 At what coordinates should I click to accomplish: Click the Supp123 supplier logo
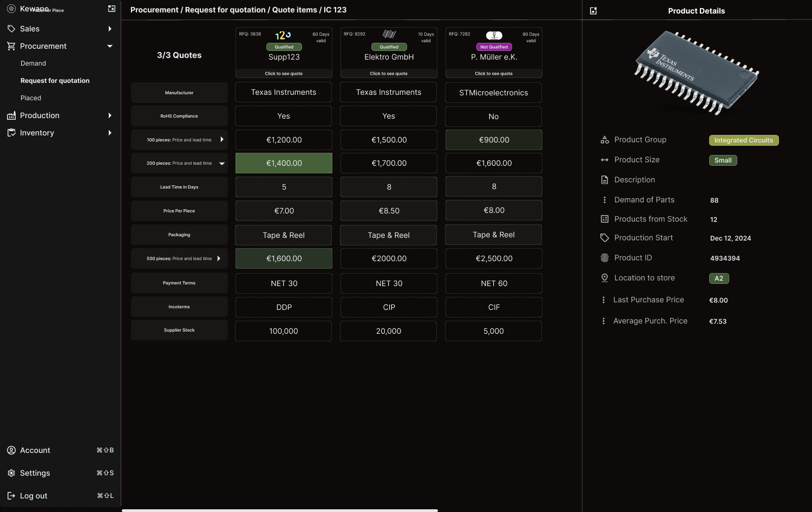(x=283, y=35)
